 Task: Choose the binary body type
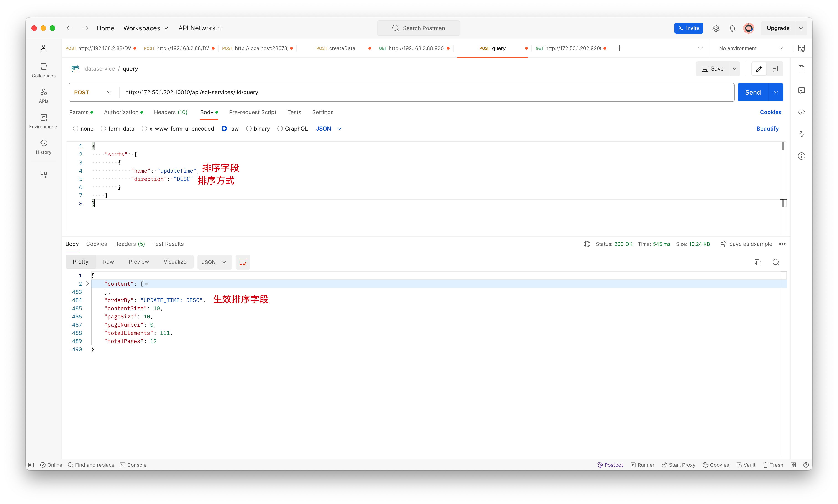[x=249, y=128]
